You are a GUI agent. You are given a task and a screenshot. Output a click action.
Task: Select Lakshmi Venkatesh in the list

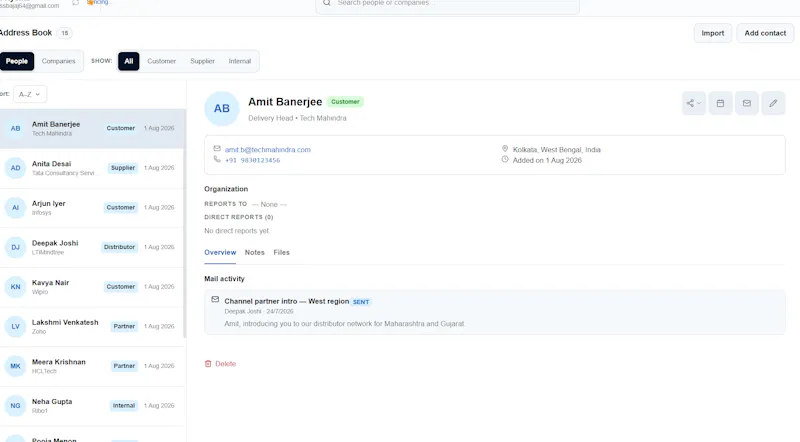coord(92,327)
